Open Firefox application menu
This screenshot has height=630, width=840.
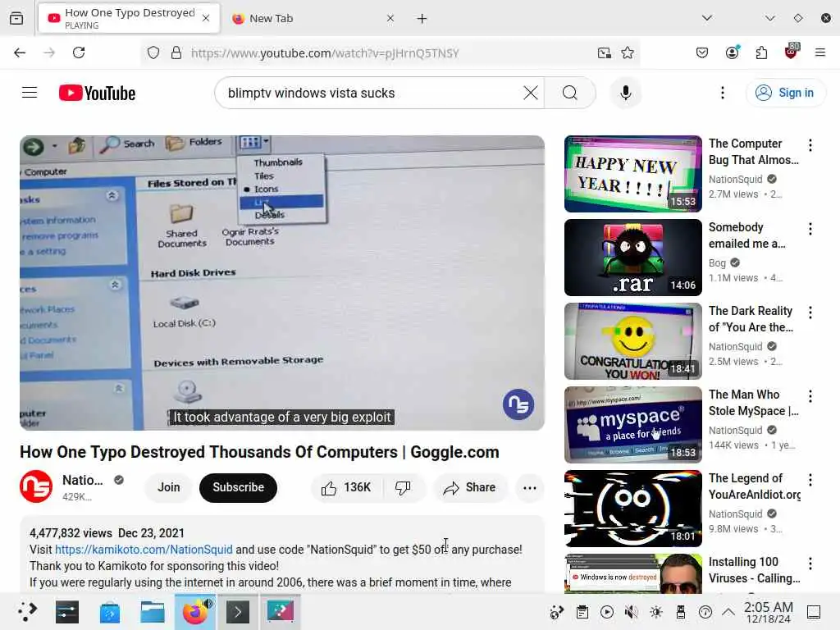[x=819, y=52]
